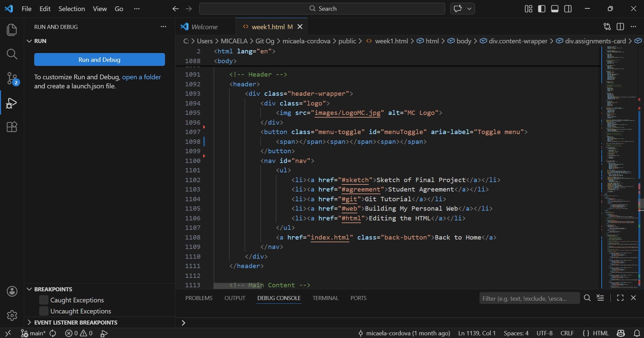Collapse the BREAKPOINTS section

coord(30,289)
